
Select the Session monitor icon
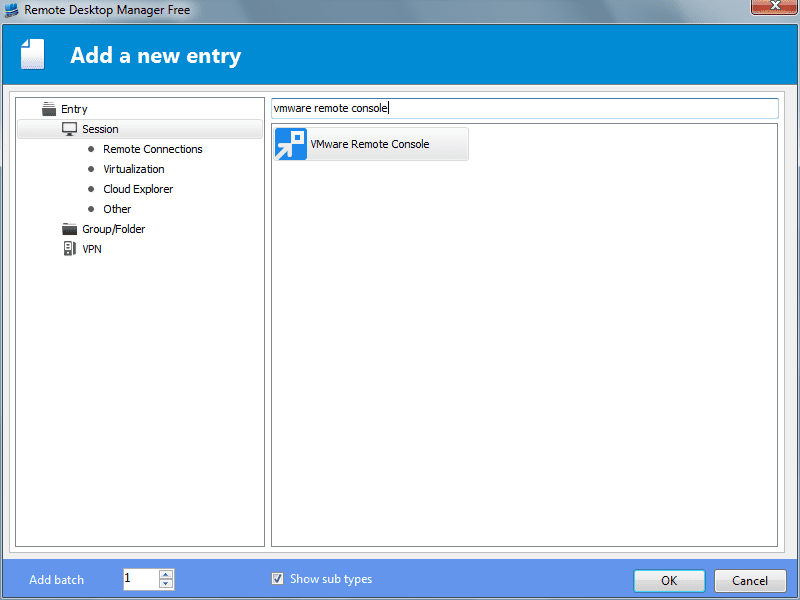click(68, 128)
